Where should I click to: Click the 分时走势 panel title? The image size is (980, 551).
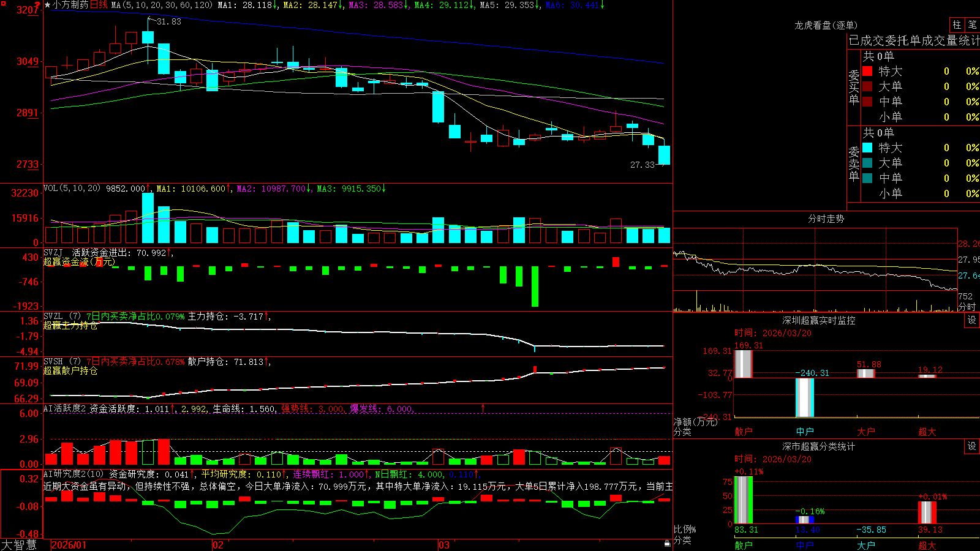(826, 219)
